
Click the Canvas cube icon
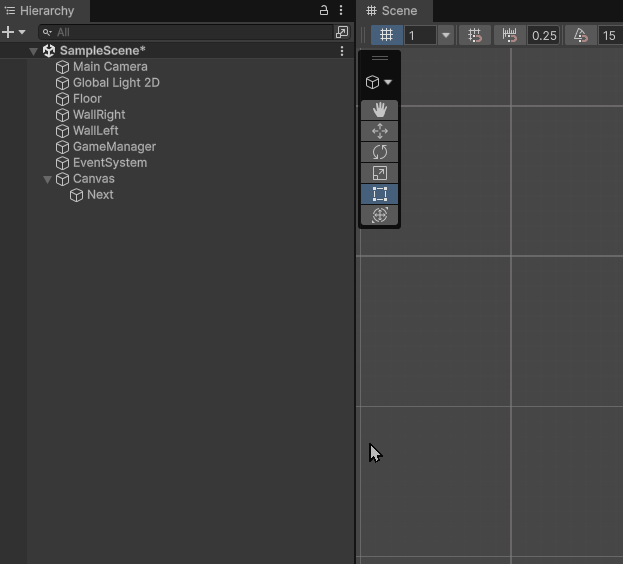[62, 179]
